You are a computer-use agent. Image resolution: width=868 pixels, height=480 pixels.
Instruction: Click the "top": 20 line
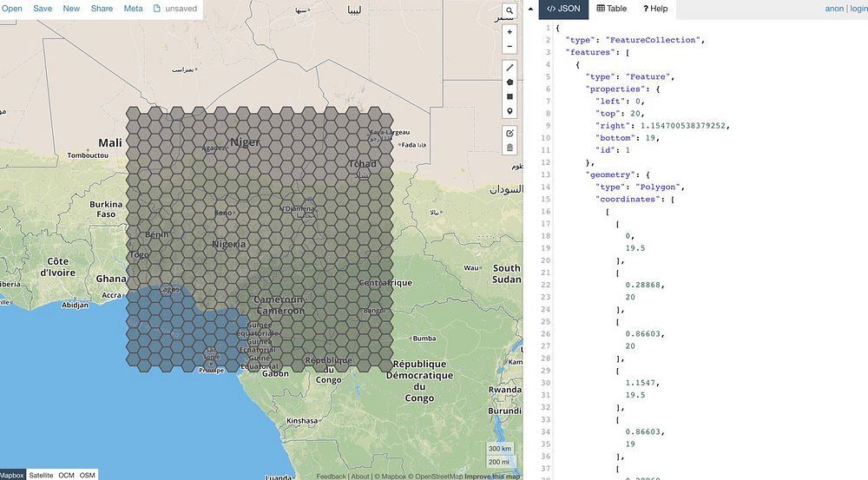[x=620, y=113]
